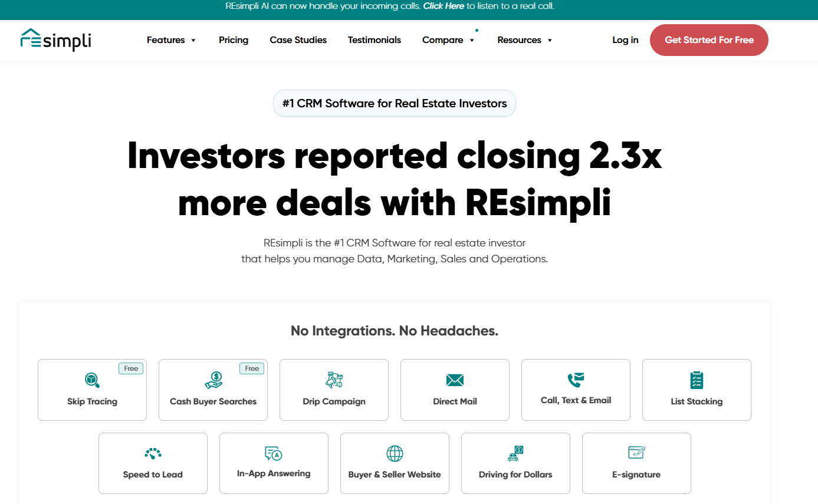
Task: Select the Call, Text & Email phone icon
Action: pyautogui.click(x=576, y=380)
